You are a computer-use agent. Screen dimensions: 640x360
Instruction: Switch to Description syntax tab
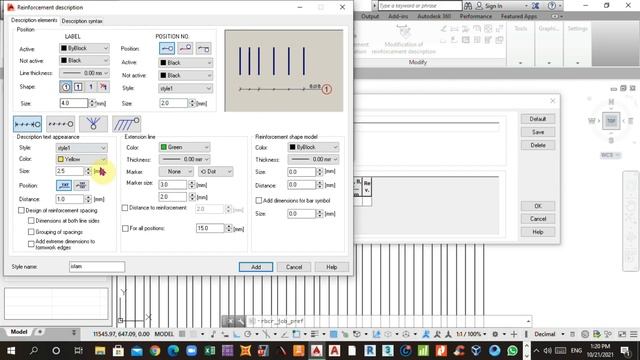coord(82,21)
